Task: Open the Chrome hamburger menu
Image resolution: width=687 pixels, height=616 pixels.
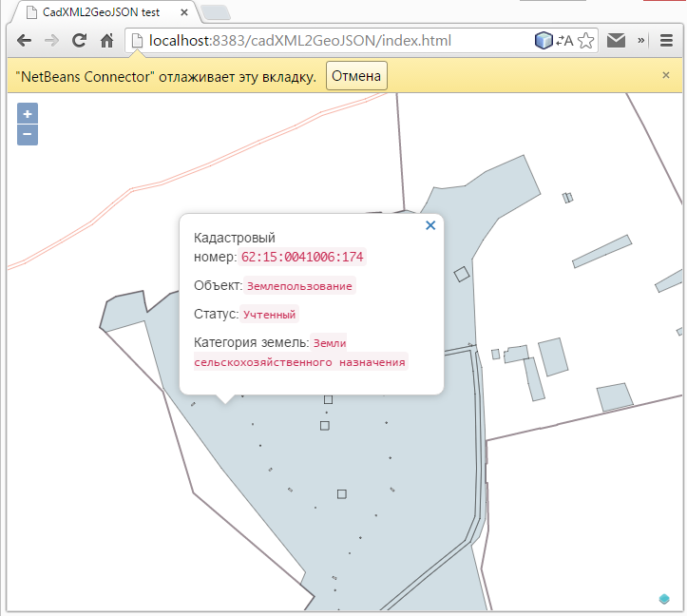Action: click(666, 40)
